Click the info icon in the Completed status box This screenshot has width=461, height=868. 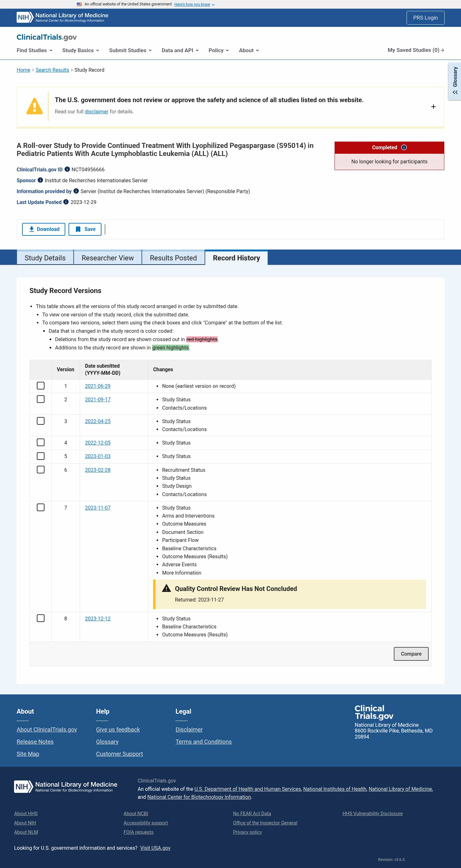click(x=404, y=147)
